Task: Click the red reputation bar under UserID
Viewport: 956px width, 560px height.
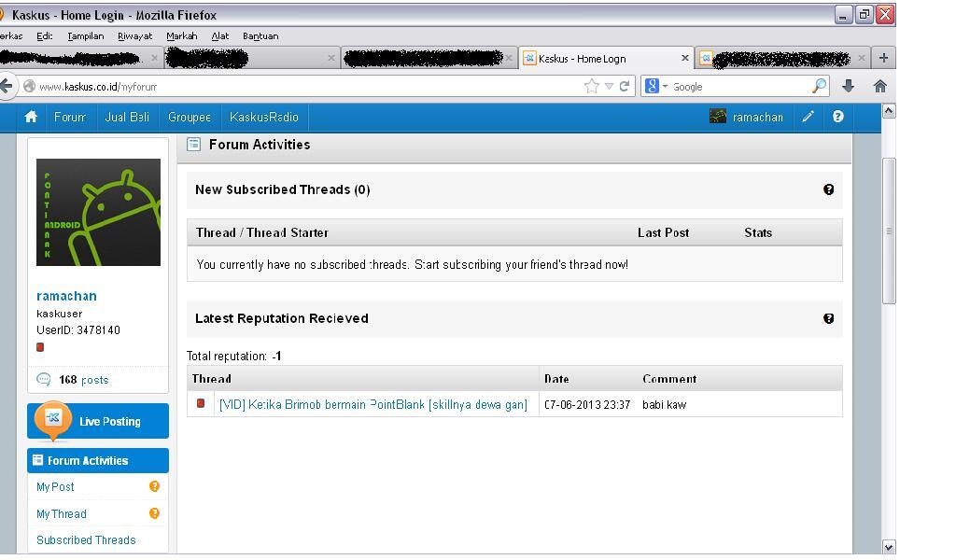Action: point(40,347)
